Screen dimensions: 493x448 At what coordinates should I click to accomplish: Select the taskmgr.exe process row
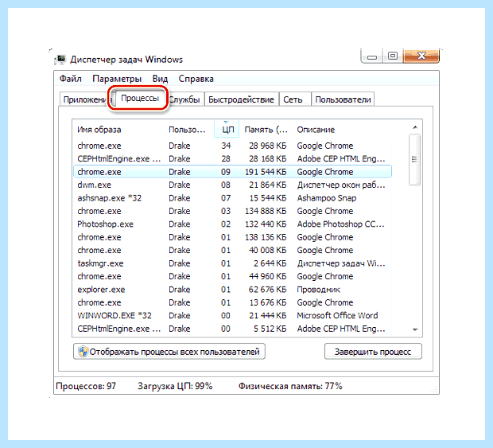click(233, 263)
